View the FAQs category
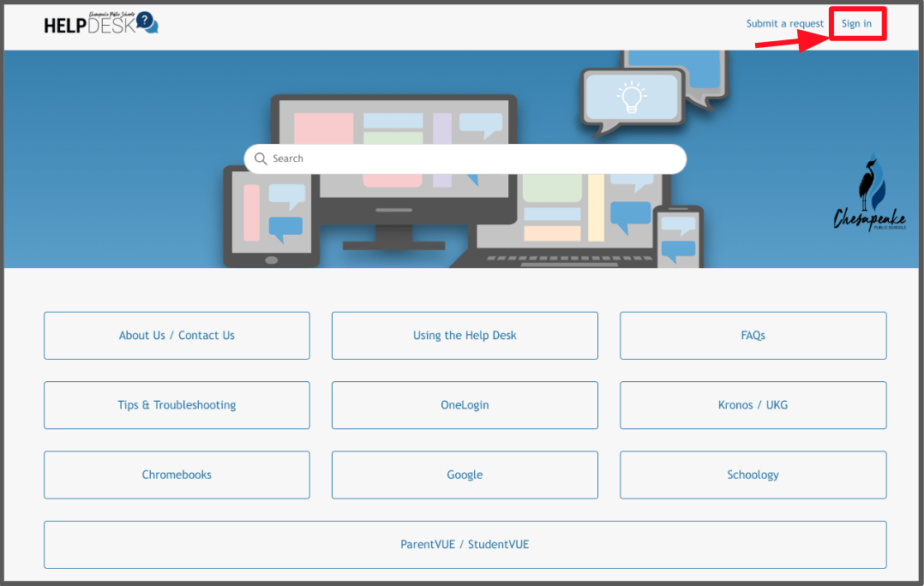Viewport: 924px width, 586px height. tap(753, 335)
